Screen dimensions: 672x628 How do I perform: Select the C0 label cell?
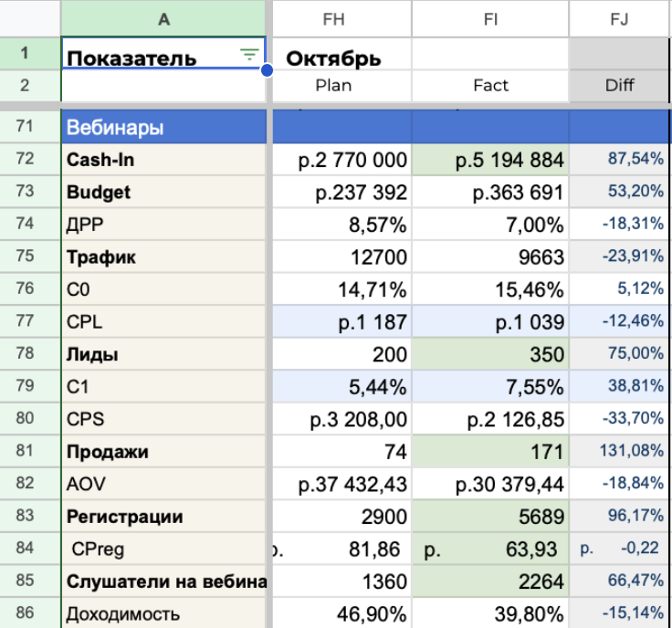tap(163, 289)
